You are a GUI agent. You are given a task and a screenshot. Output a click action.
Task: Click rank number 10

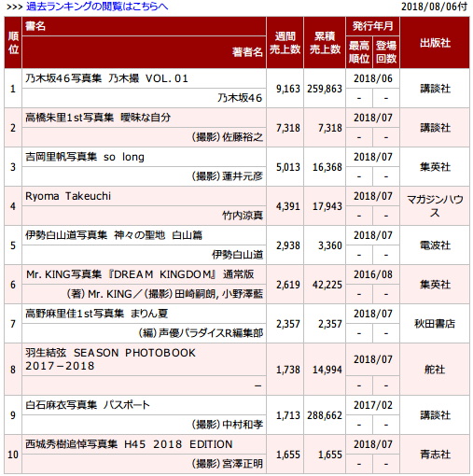pos(13,455)
